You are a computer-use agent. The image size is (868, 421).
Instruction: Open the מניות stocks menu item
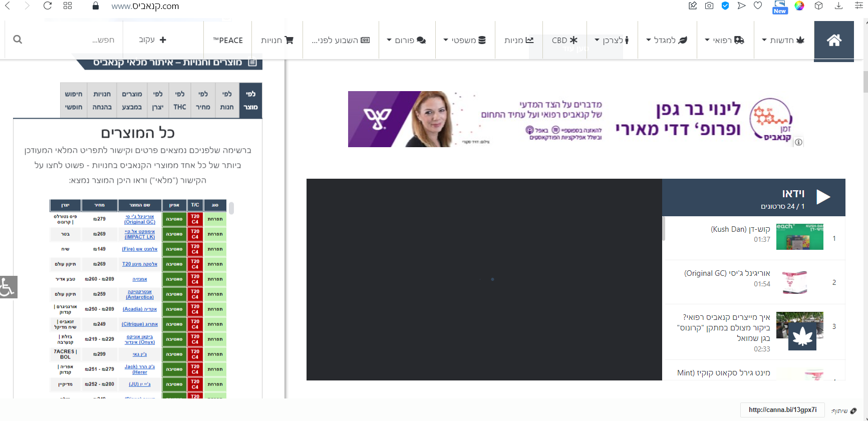[519, 40]
